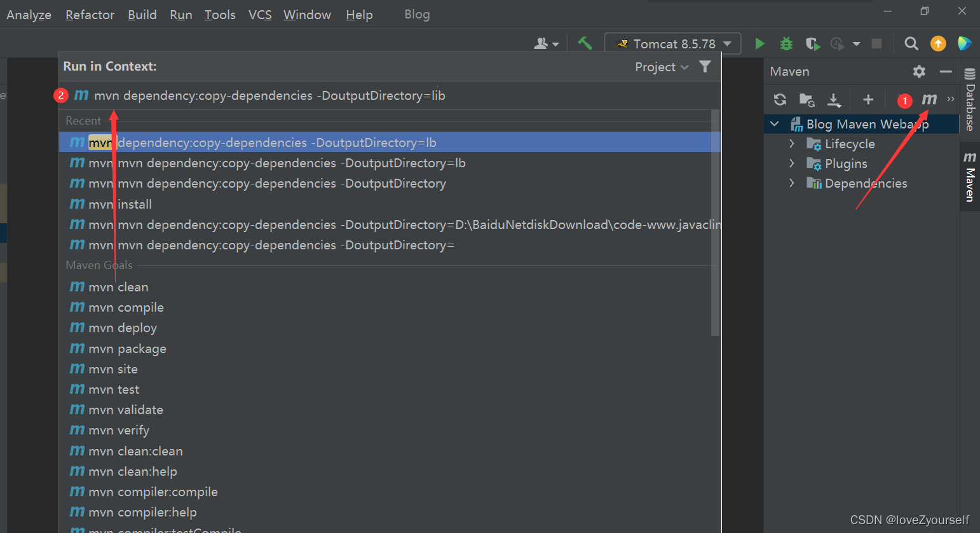Open the VCS menu
Image resolution: width=980 pixels, height=533 pixels.
(260, 15)
